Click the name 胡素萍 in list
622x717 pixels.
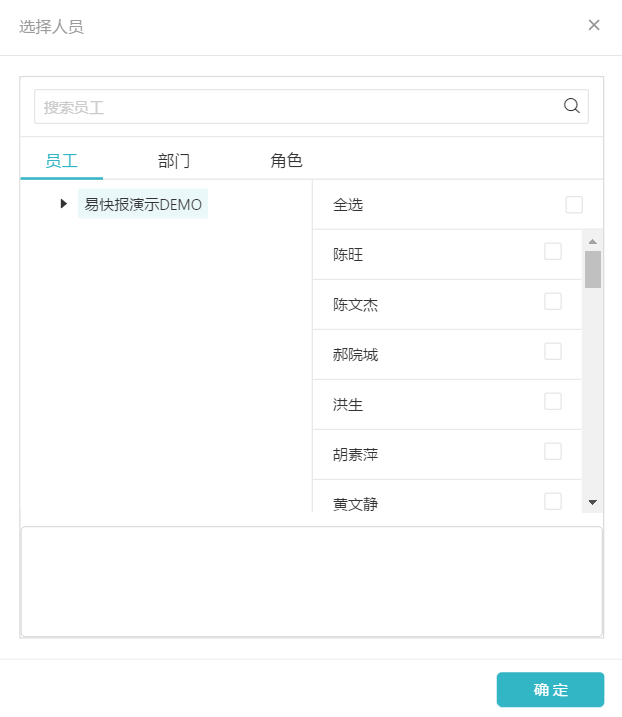coord(355,455)
